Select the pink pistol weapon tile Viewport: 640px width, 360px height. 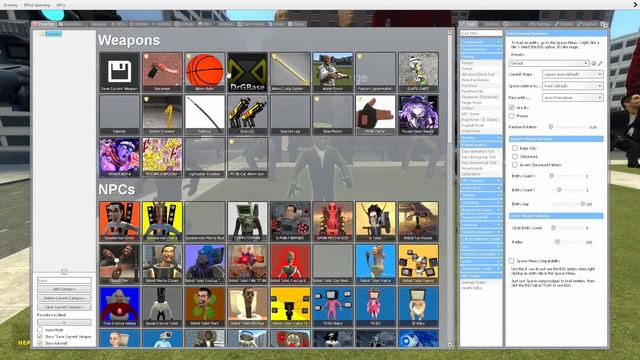(162, 72)
